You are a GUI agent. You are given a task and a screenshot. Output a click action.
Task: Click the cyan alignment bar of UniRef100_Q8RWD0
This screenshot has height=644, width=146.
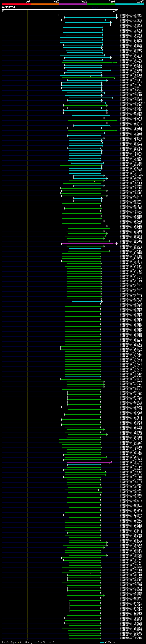[x=88, y=15]
